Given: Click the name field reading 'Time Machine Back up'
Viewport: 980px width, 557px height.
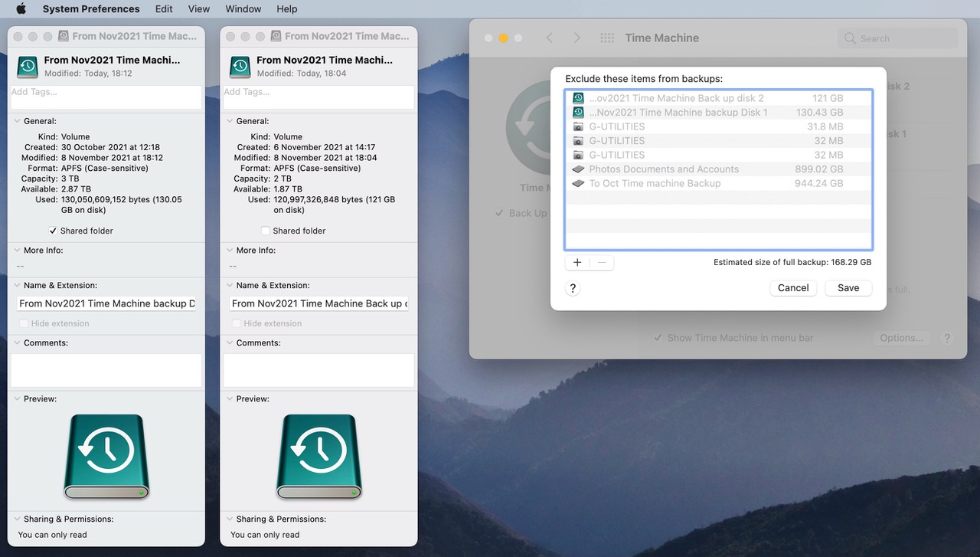Looking at the screenshot, I should (x=319, y=303).
